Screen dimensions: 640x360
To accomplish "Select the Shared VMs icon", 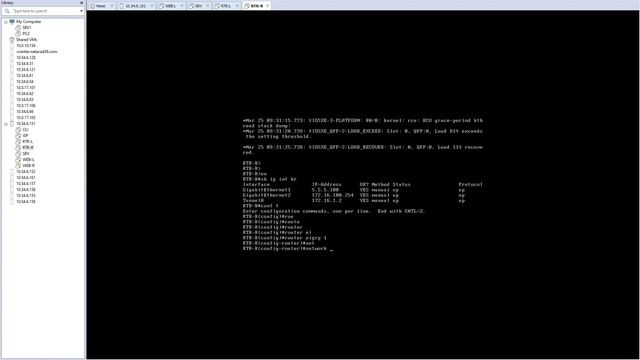I will [12, 40].
